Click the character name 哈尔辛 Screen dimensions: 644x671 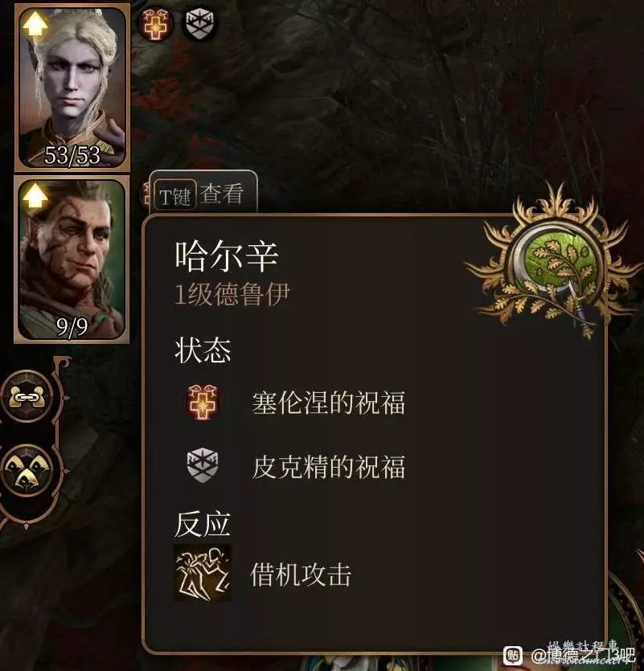[x=227, y=256]
